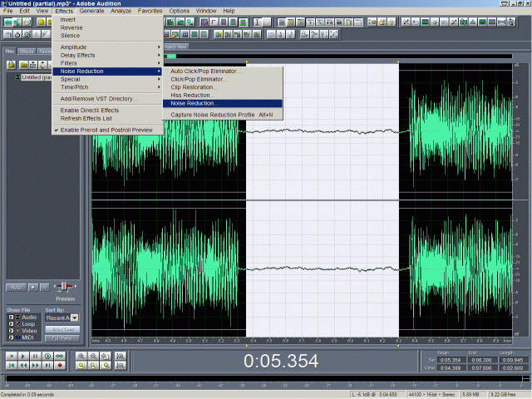532x399 pixels.
Task: Select Capture Noise Reduction Profile item
Action: pos(223,115)
